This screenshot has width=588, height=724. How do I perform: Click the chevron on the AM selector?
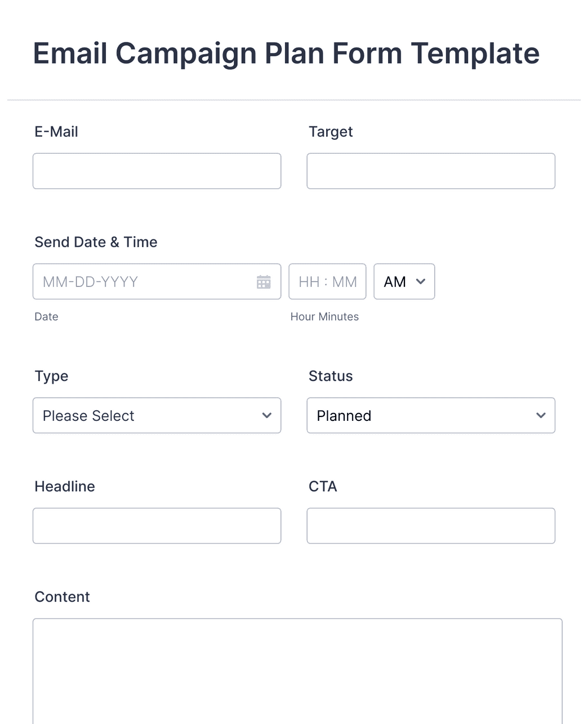click(x=420, y=281)
